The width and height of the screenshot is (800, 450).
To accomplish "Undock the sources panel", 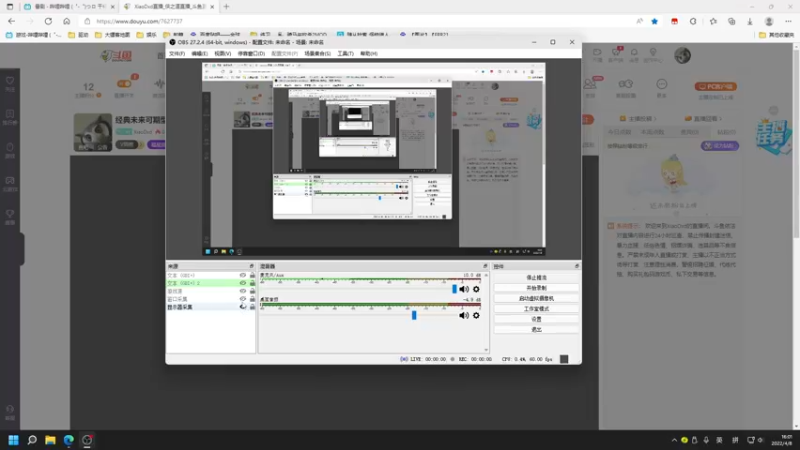I will click(x=251, y=266).
